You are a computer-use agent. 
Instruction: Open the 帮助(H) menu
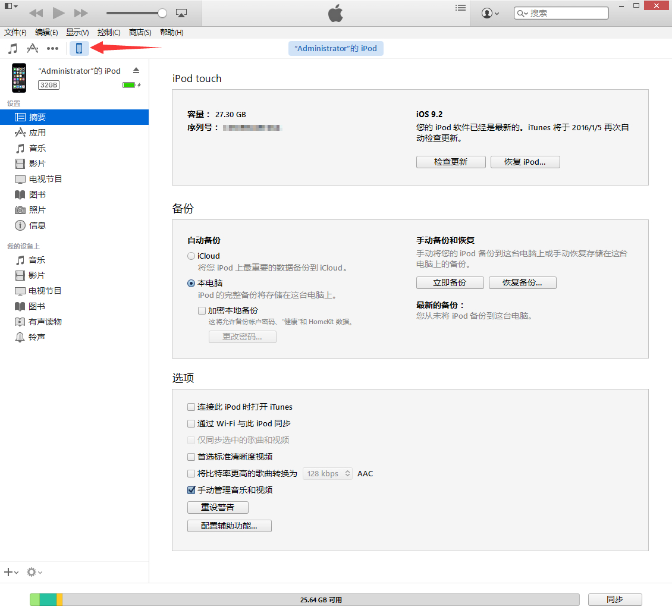(171, 33)
